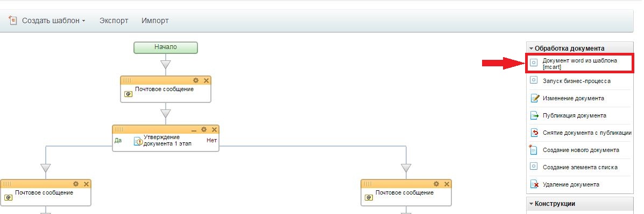The height and width of the screenshot is (214, 644).
Task: Select Документ word из шаблона [mcart]
Action: tap(579, 64)
